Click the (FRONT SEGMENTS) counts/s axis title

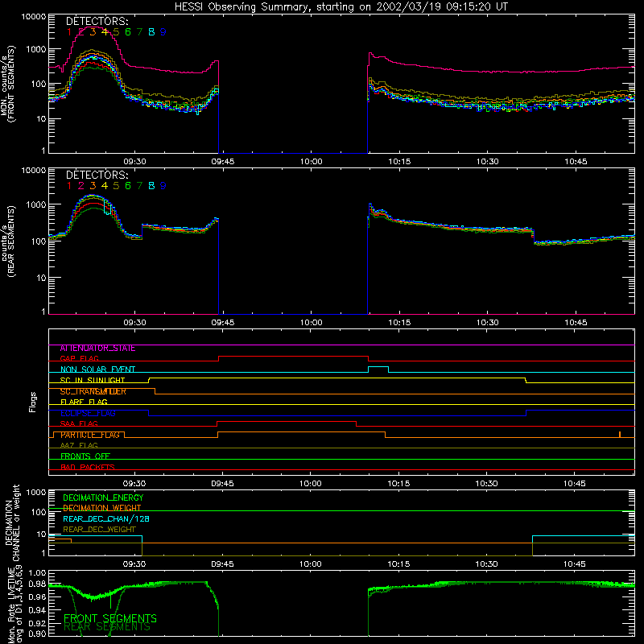8,84
